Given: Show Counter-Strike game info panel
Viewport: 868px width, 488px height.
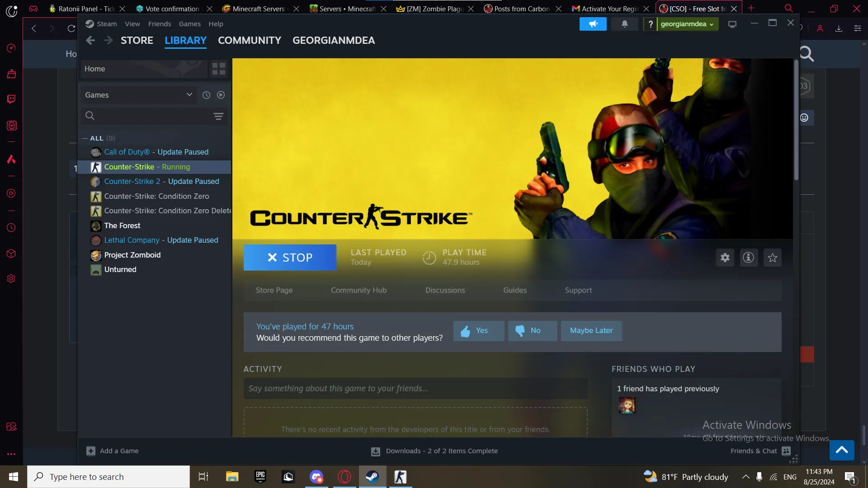Looking at the screenshot, I should click(749, 258).
